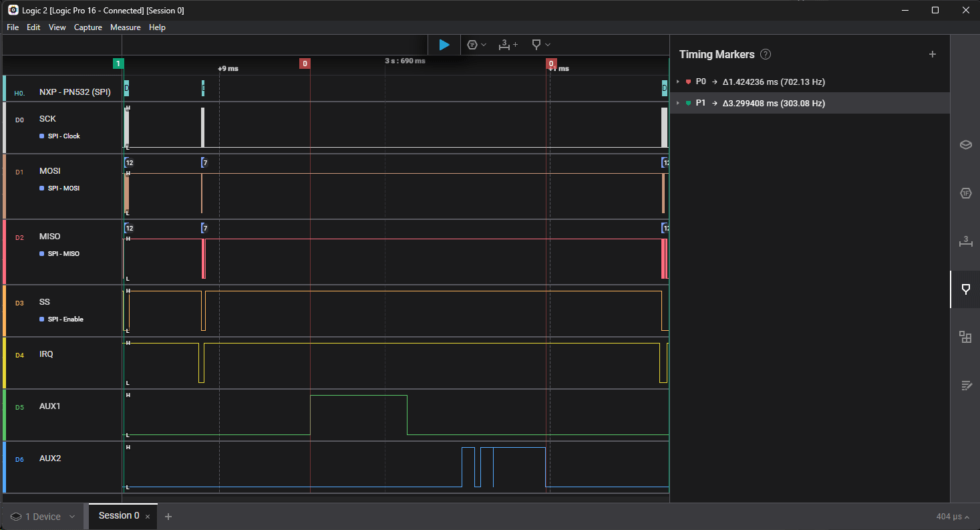The width and height of the screenshot is (980, 530).
Task: Open the Device Settings sidebar panel
Action: point(965,145)
